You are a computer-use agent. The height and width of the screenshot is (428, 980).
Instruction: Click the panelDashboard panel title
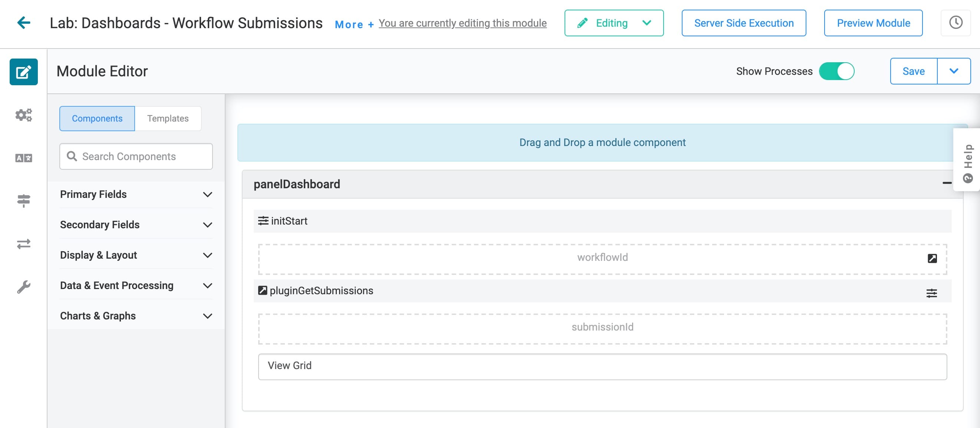297,184
